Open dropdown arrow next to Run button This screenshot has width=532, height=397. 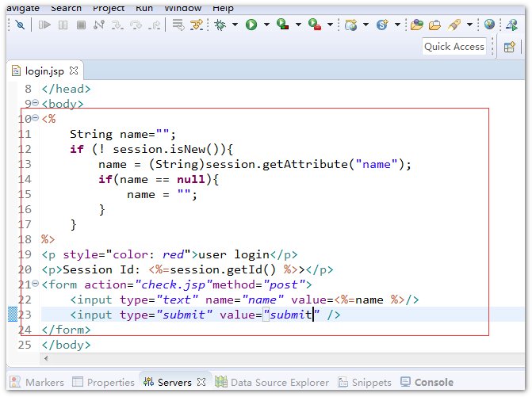[x=266, y=25]
